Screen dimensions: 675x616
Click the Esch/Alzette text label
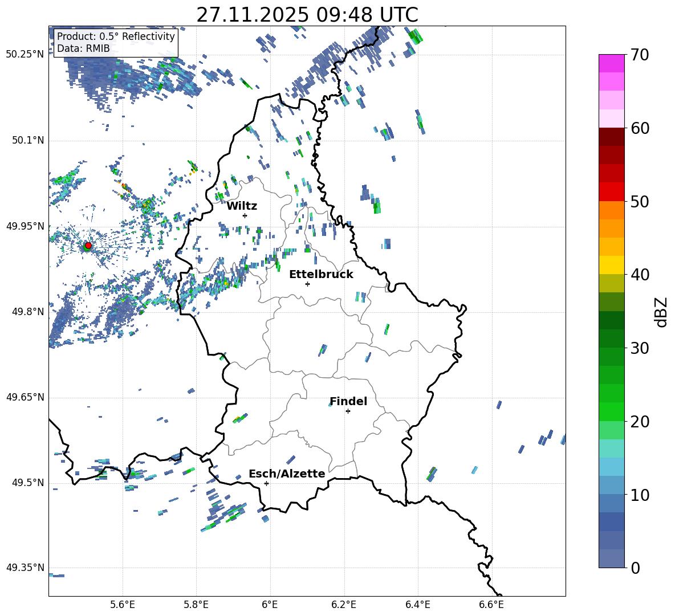click(287, 474)
